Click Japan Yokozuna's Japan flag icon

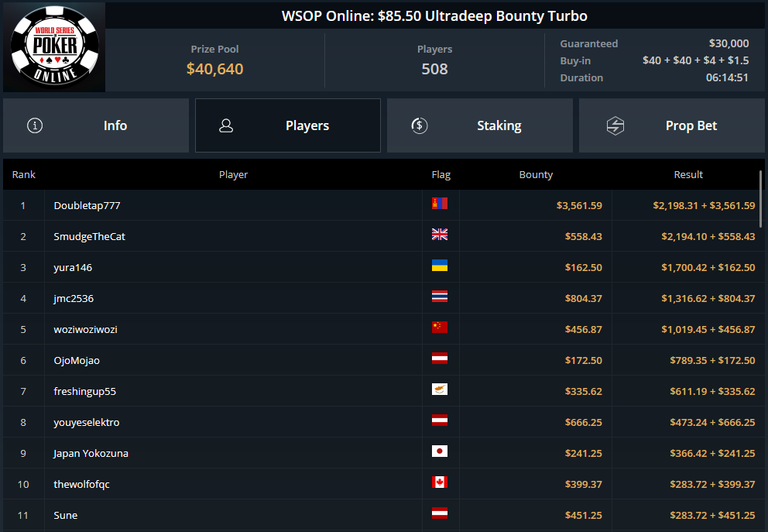click(x=439, y=451)
